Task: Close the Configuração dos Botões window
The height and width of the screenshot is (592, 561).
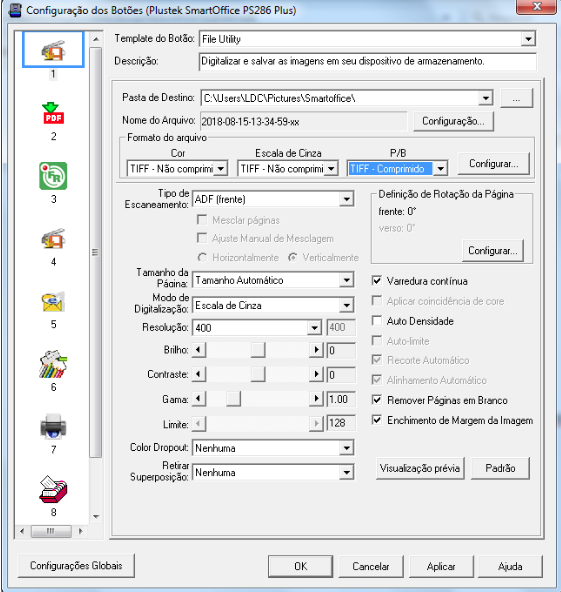Action: [x=536, y=6]
